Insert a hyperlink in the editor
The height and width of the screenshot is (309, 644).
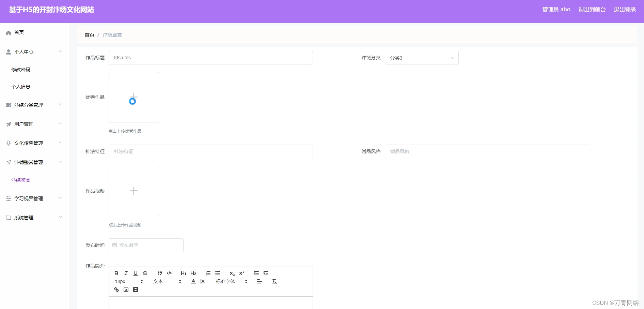[x=116, y=290]
